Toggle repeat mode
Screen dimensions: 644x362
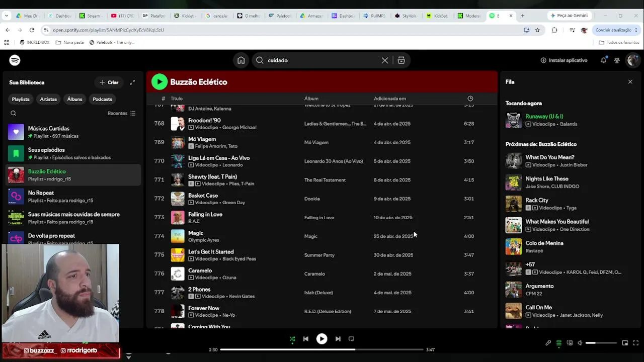(x=351, y=339)
